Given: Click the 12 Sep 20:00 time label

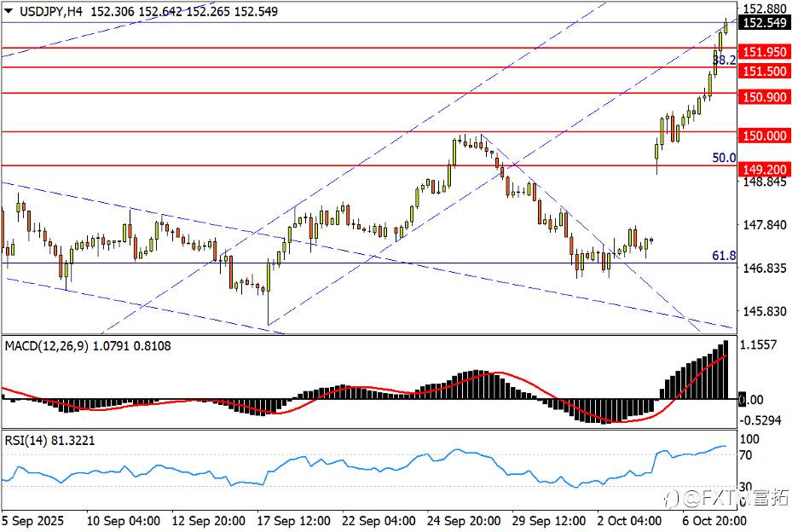Looking at the screenshot, I should (209, 521).
